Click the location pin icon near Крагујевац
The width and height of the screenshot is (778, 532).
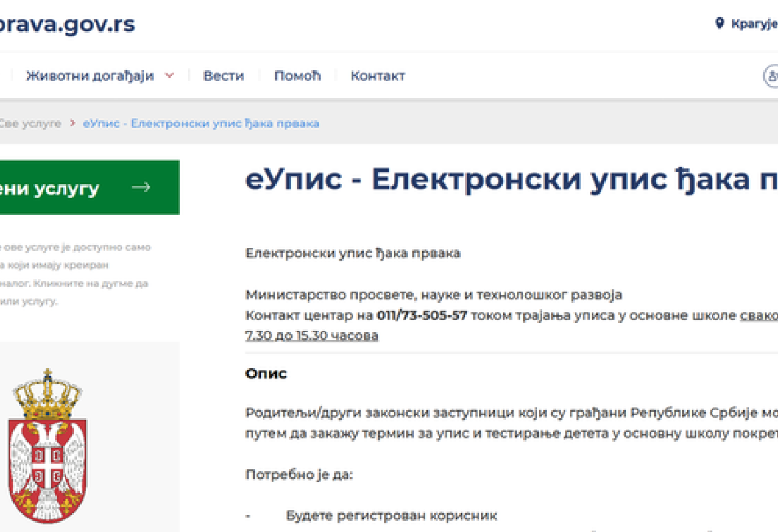(720, 22)
